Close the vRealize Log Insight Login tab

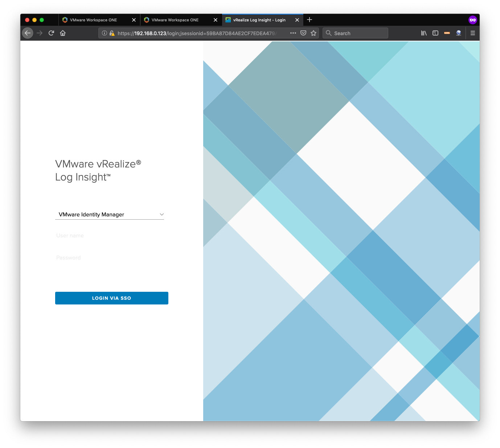(x=297, y=20)
